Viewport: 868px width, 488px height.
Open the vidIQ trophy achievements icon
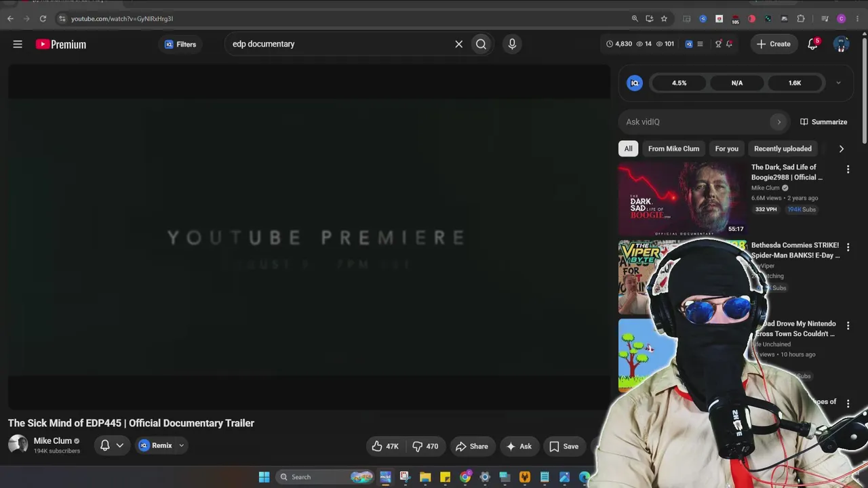point(718,44)
